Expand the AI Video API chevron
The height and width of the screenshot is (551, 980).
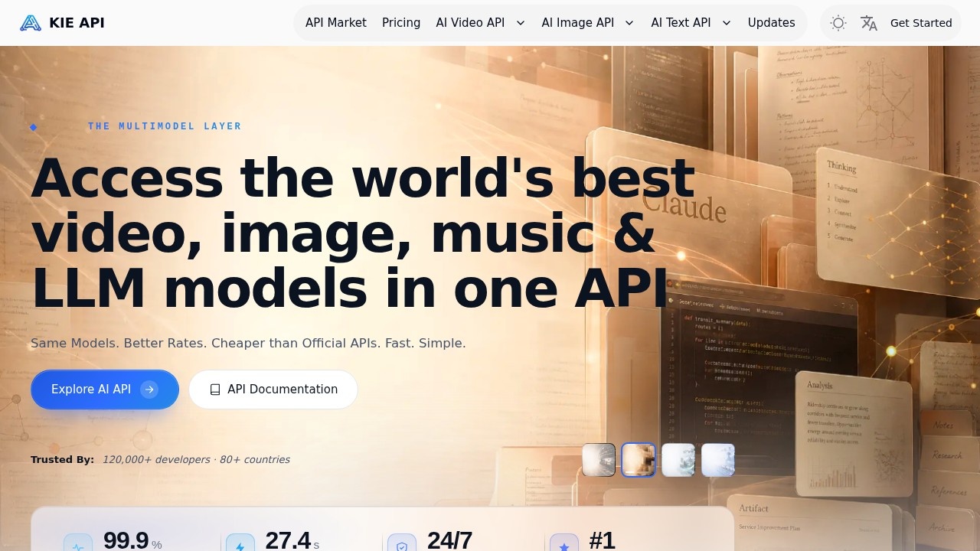tap(521, 23)
